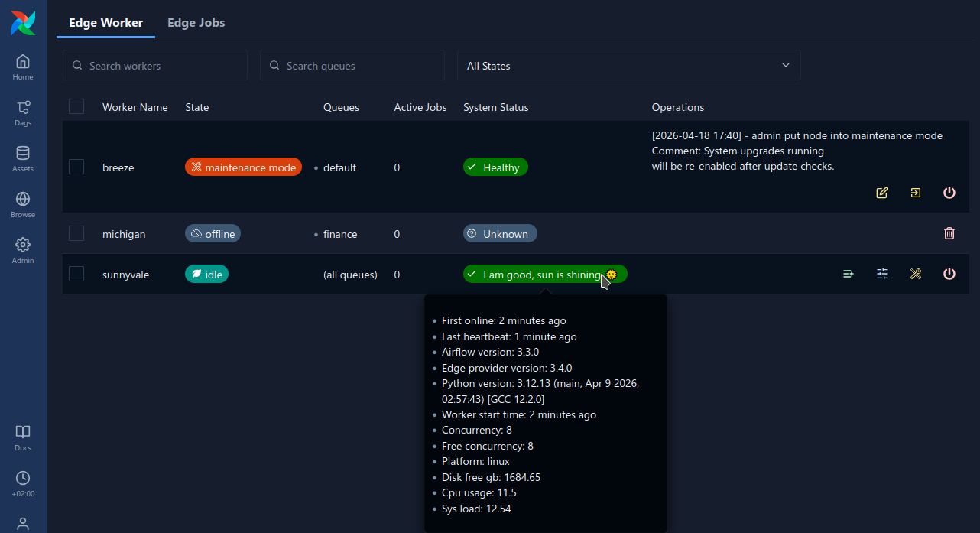Click the Airflow logo at top left
The width and height of the screenshot is (980, 533).
pyautogui.click(x=22, y=23)
